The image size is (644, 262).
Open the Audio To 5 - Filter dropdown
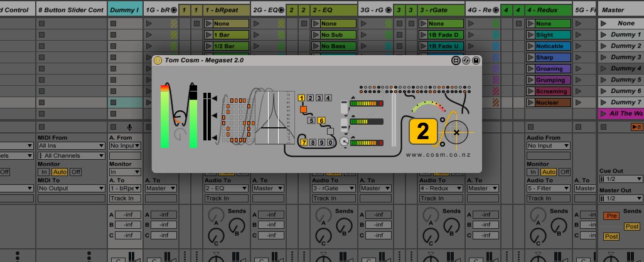click(549, 188)
